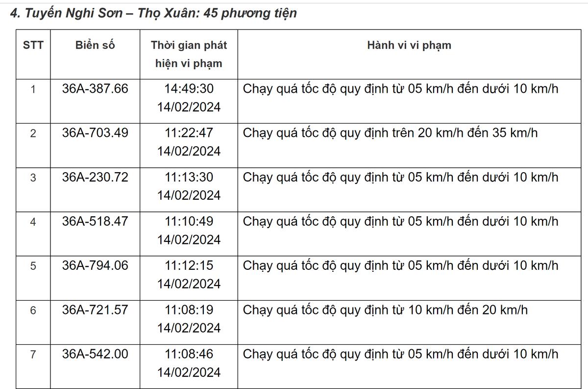The height and width of the screenshot is (389, 588).
Task: Click the "từ 10 km/h đến 20 km/h" violation
Action: [385, 310]
